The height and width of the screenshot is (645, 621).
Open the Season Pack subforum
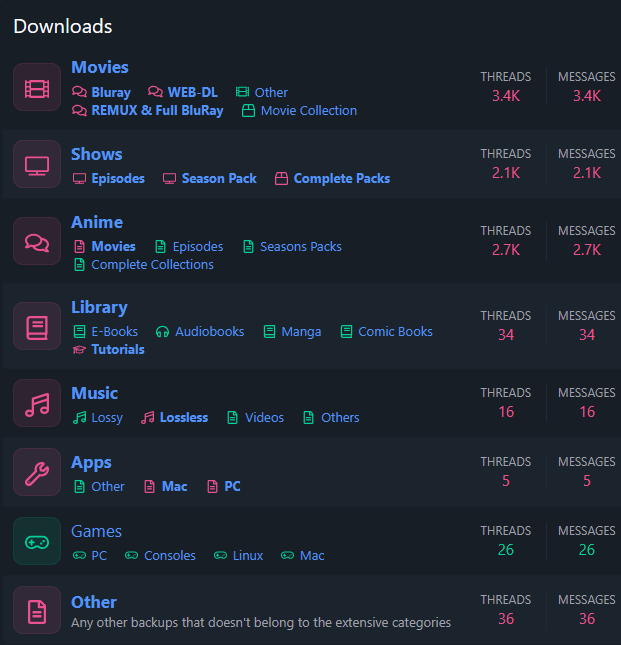[x=218, y=179]
